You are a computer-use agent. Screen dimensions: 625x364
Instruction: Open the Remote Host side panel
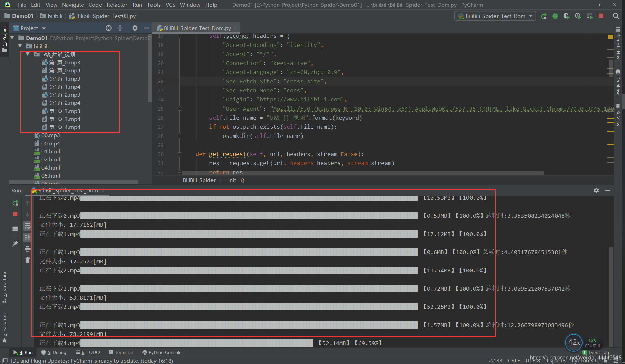tap(618, 44)
